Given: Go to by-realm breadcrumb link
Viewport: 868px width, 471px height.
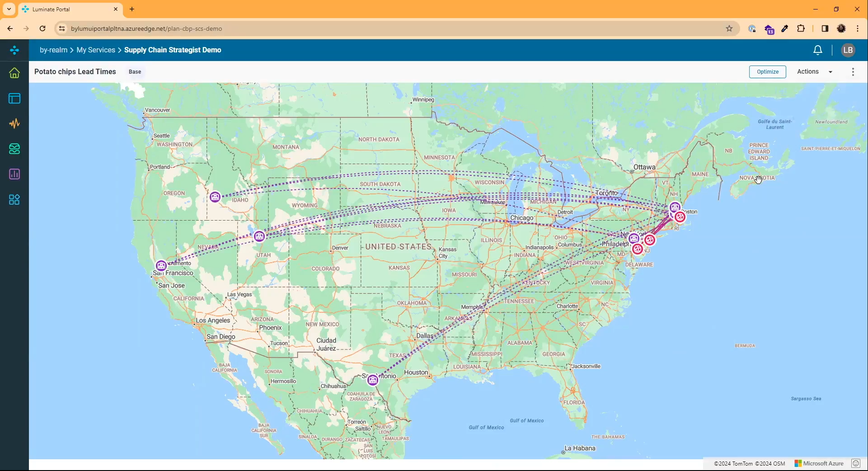Looking at the screenshot, I should click(53, 50).
